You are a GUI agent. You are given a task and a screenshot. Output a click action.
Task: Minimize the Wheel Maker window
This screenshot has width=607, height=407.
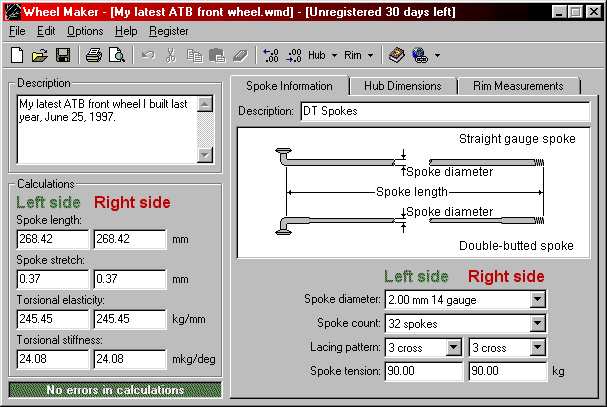[x=559, y=12]
